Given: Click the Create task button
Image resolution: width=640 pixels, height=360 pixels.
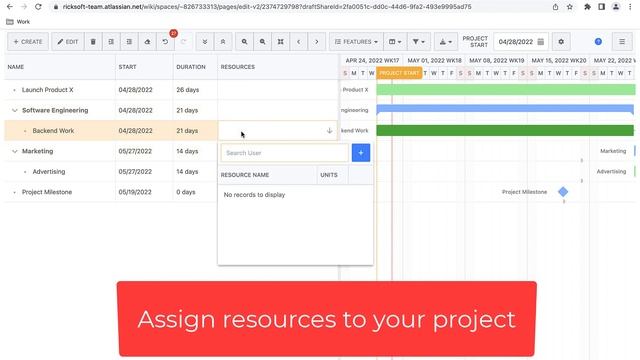Looking at the screenshot, I should (x=28, y=42).
